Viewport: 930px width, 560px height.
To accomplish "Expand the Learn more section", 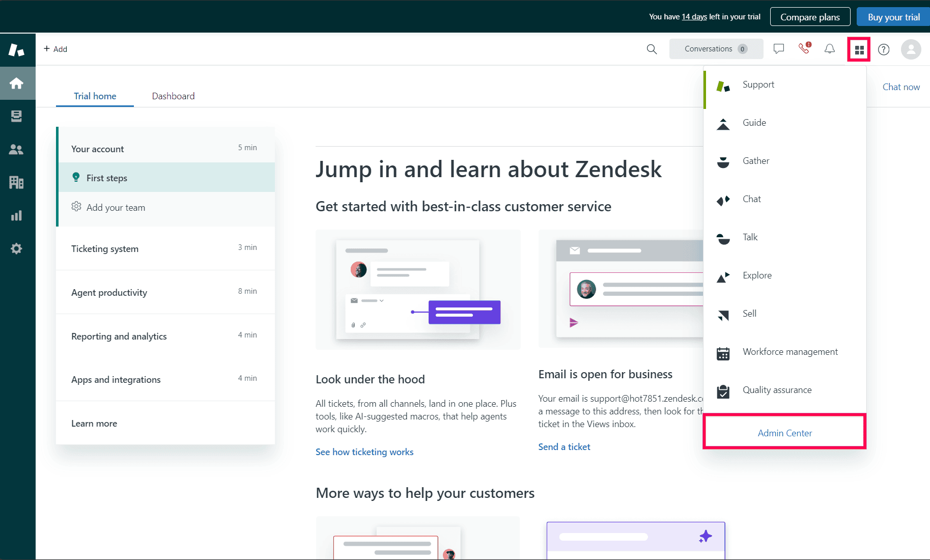I will tap(165, 423).
